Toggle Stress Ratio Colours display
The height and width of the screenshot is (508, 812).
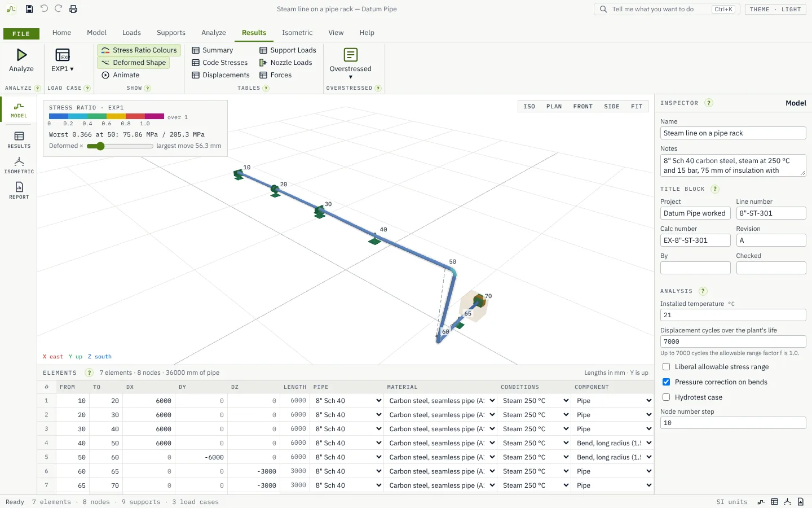tap(139, 50)
